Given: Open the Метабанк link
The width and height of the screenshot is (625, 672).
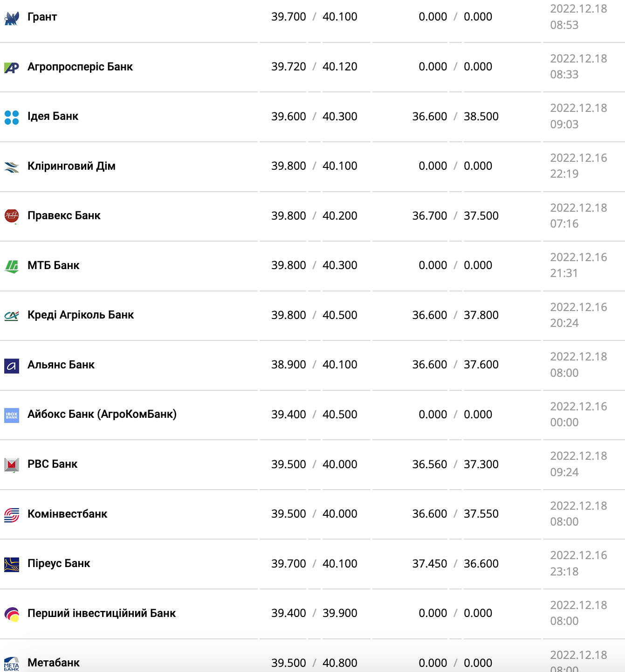Looking at the screenshot, I should [54, 663].
